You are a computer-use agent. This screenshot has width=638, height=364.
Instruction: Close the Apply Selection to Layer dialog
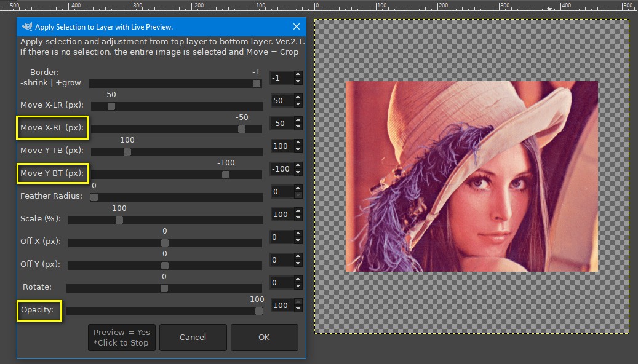297,26
